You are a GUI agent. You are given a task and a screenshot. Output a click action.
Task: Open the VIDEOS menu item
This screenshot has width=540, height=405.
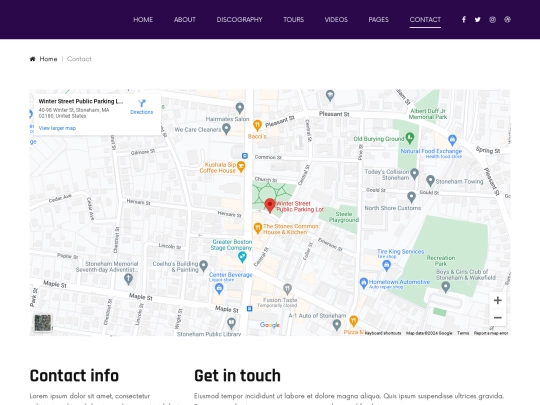tap(336, 20)
